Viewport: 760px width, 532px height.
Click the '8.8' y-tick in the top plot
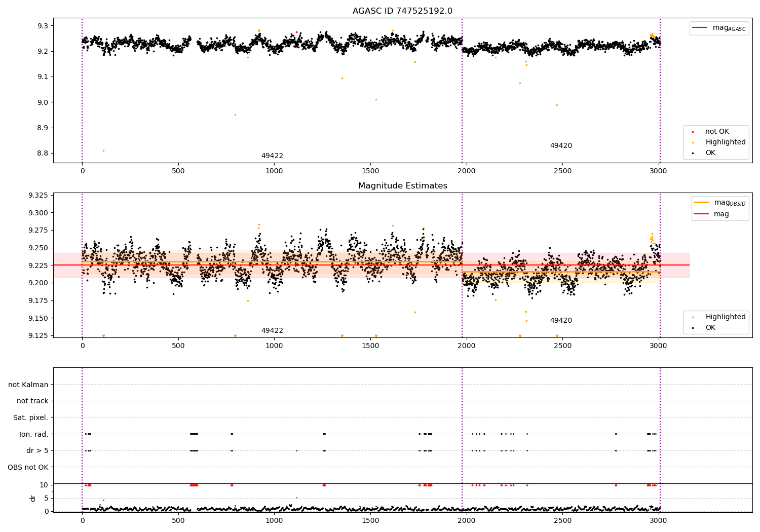click(x=43, y=154)
